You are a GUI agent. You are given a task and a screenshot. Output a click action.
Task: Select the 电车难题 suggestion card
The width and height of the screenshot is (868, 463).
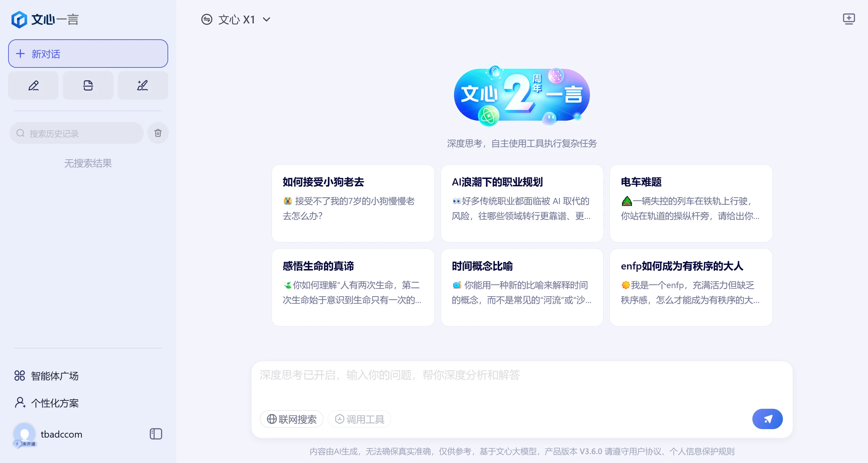click(691, 203)
